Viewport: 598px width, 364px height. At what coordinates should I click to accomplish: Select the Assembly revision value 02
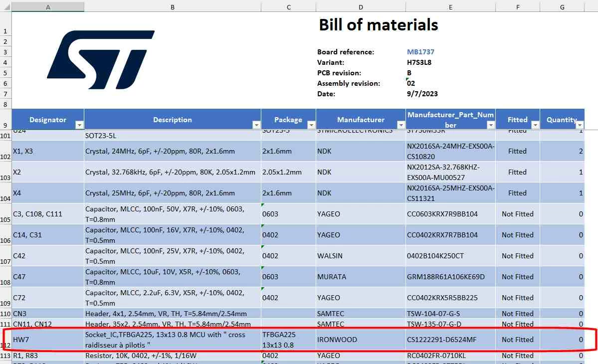[x=411, y=83]
